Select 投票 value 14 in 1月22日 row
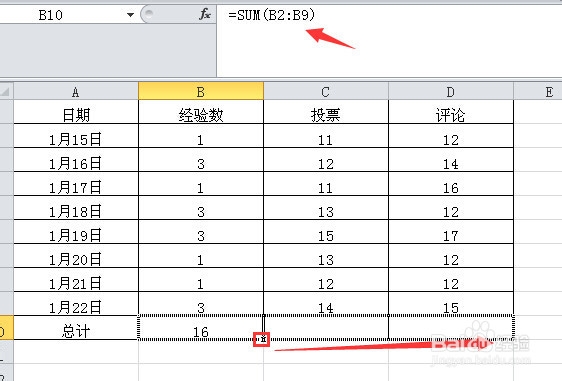562x381 pixels. point(326,304)
